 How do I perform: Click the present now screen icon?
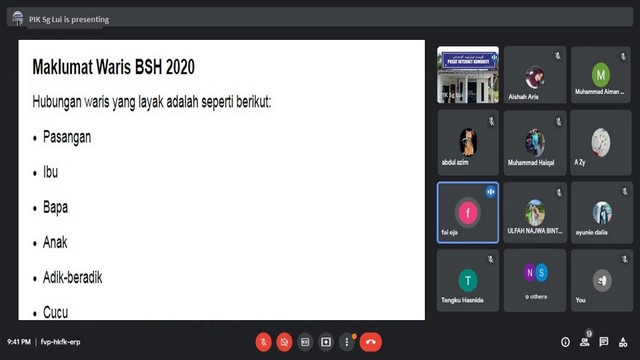click(326, 342)
